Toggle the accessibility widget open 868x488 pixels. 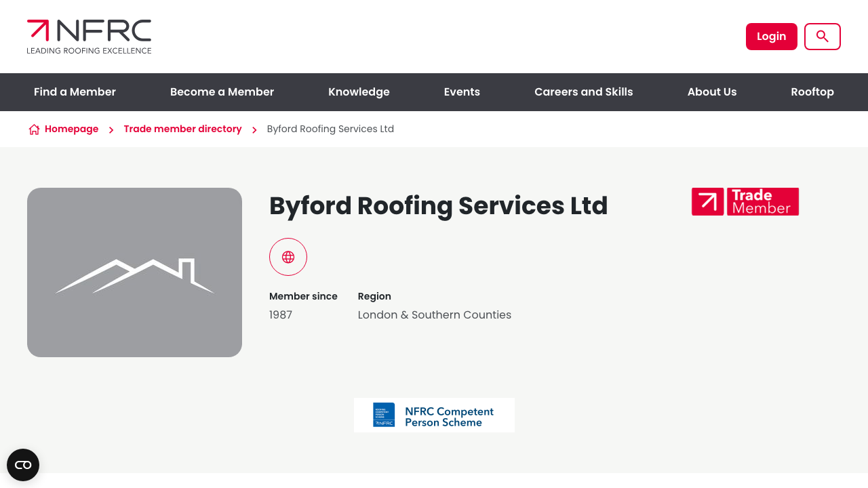tap(23, 465)
